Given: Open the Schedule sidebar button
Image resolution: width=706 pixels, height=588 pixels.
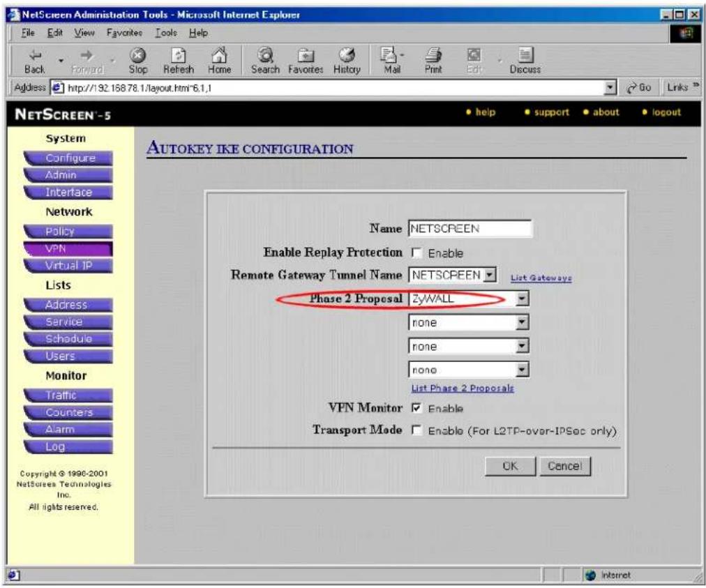Looking at the screenshot, I should [x=68, y=339].
